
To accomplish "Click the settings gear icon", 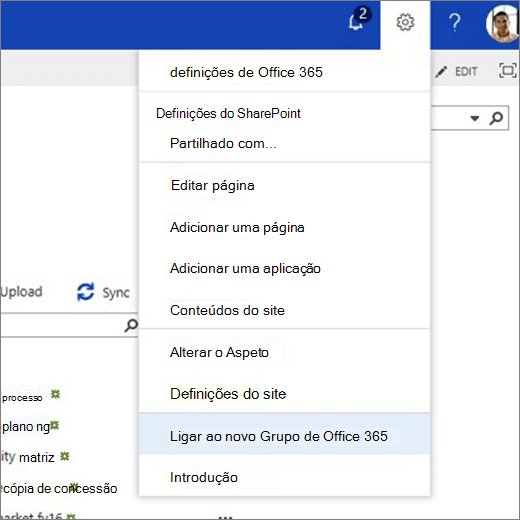I will click(405, 23).
